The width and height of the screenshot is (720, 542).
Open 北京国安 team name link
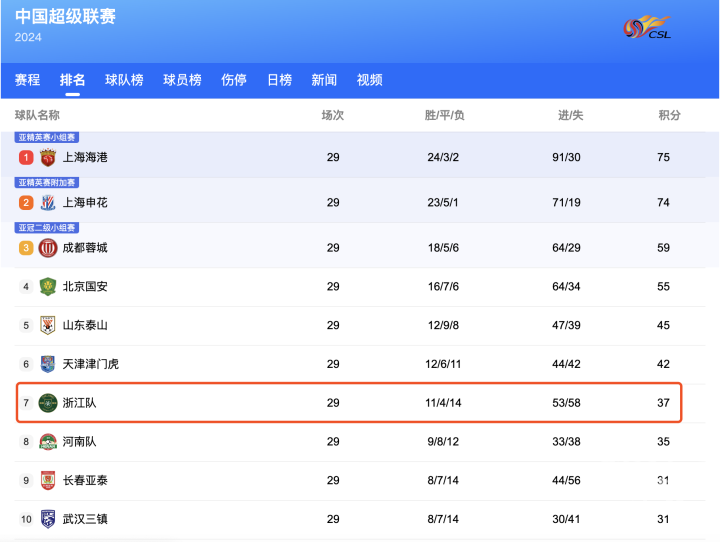tap(85, 287)
